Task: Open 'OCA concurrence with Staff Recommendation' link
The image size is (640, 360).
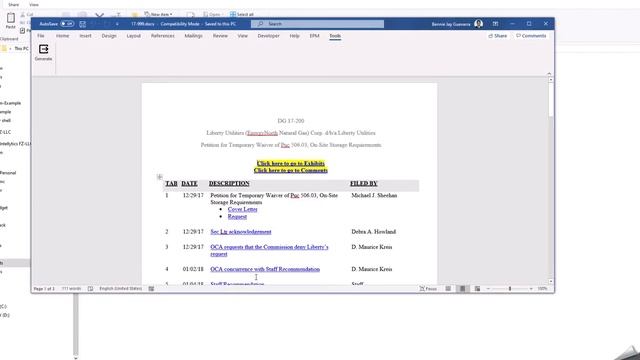Action: 265,269
